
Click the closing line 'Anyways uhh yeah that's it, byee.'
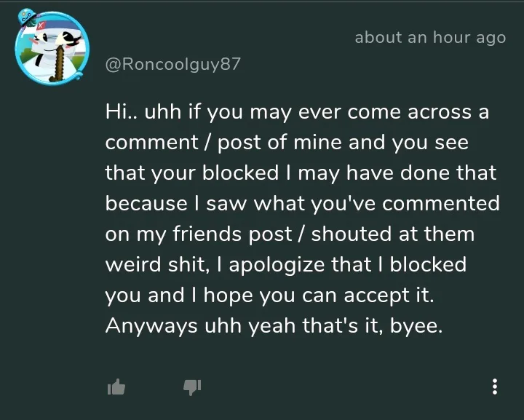(274, 326)
